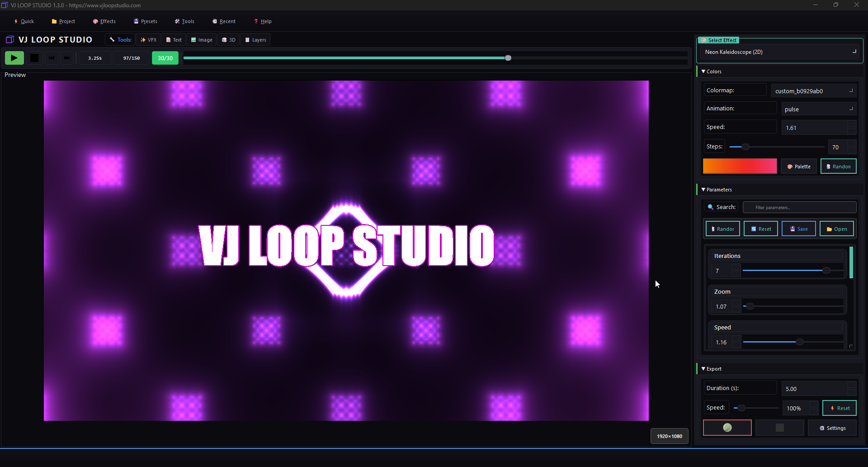Randomize the color palette

pyautogui.click(x=838, y=166)
